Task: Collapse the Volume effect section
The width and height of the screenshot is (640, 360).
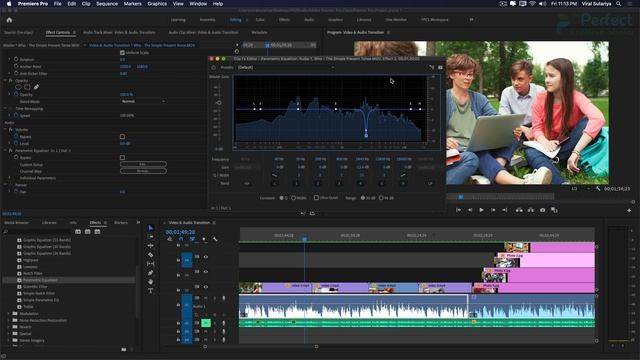Action: point(6,129)
